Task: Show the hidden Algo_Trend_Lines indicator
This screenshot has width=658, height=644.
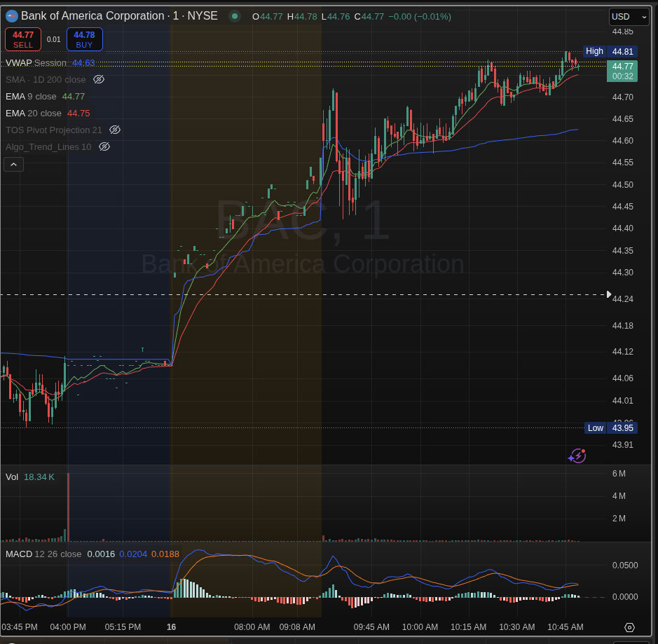Action: 104,146
